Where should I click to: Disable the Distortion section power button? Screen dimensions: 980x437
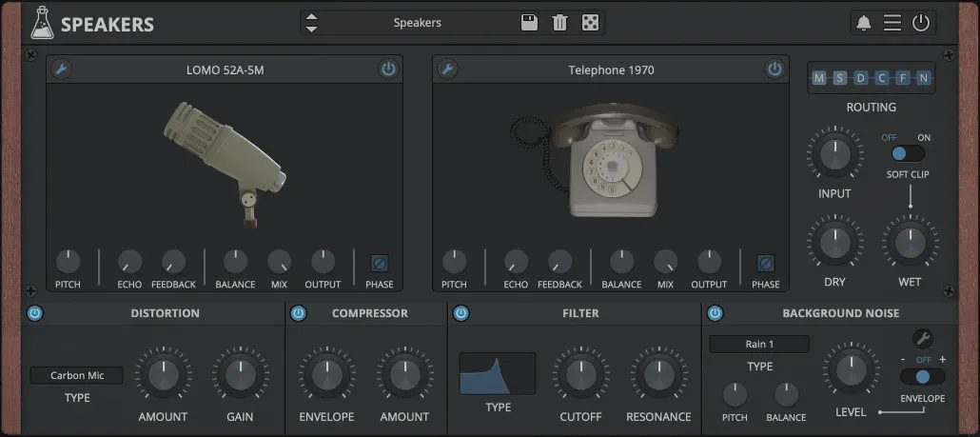pyautogui.click(x=35, y=313)
